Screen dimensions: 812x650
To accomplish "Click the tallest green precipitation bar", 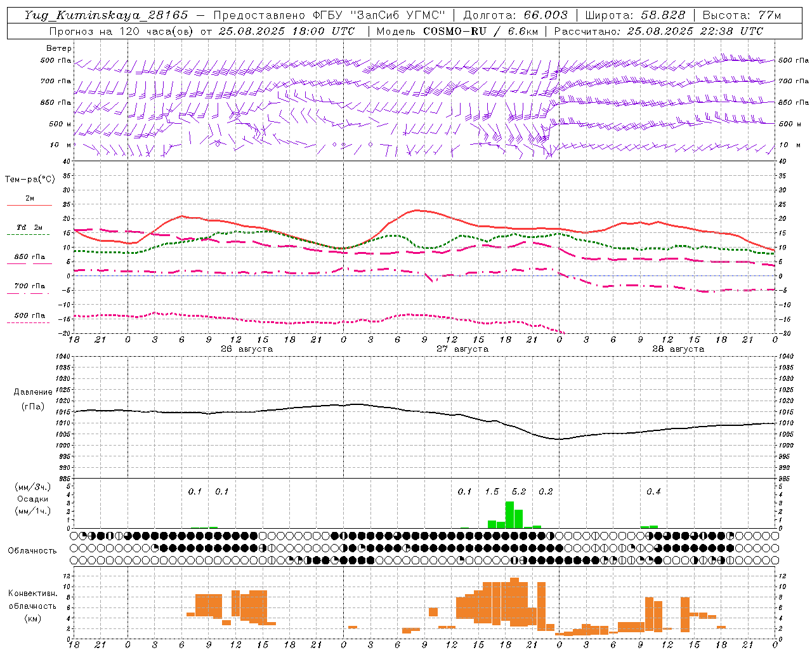I will tap(509, 515).
